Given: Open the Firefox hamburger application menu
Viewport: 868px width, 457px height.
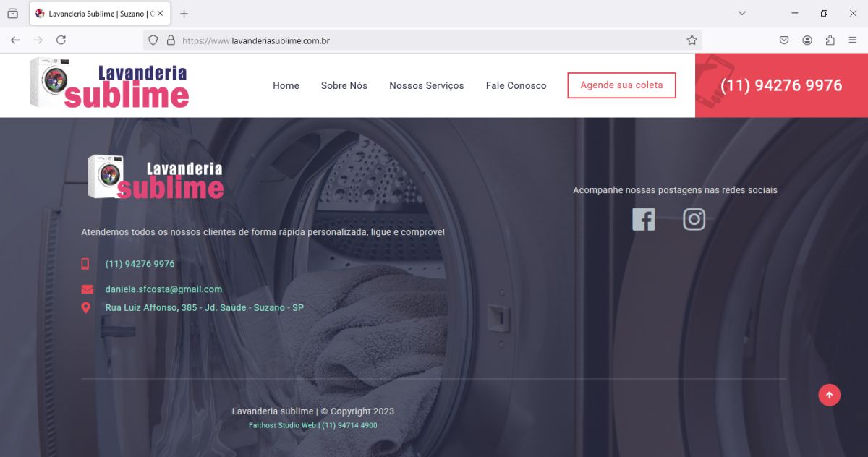Looking at the screenshot, I should 853,40.
